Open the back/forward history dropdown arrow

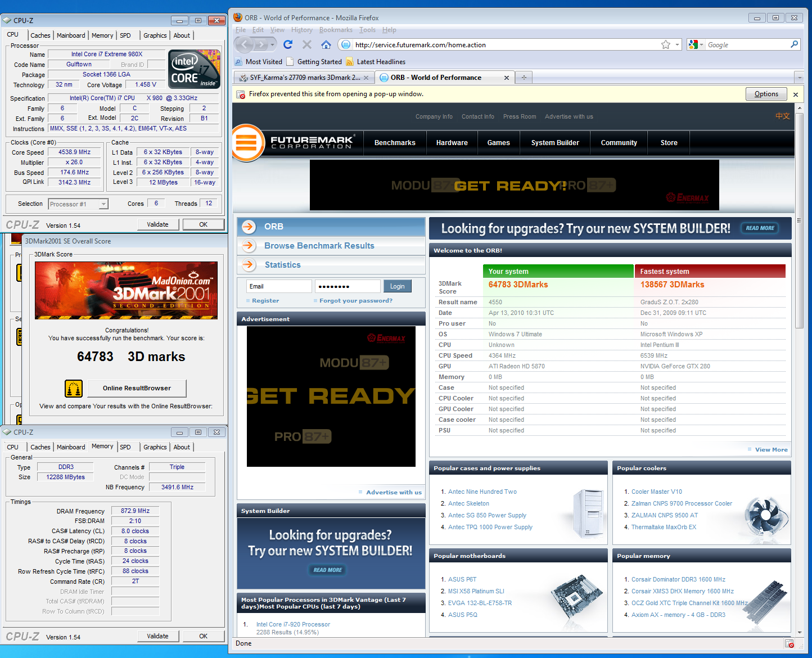tap(273, 44)
